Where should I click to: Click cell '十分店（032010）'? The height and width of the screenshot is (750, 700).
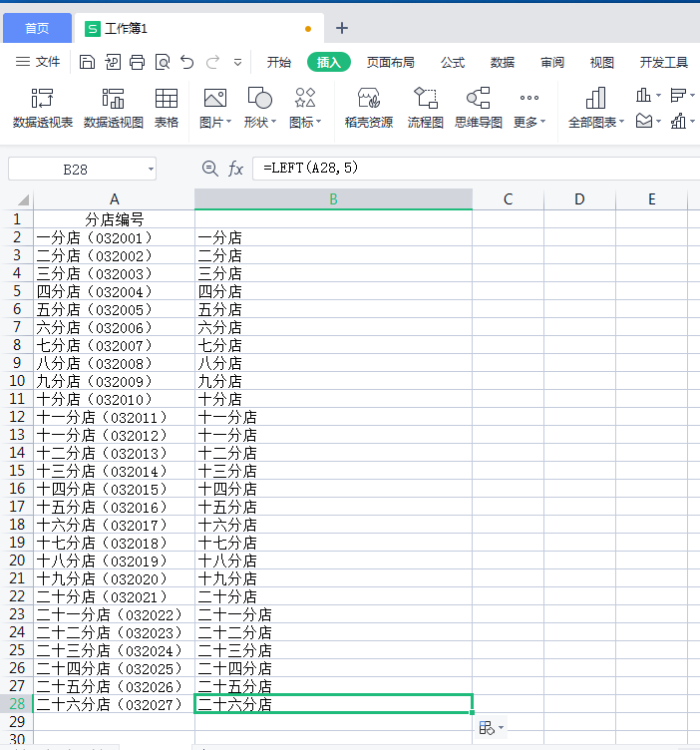(114, 399)
